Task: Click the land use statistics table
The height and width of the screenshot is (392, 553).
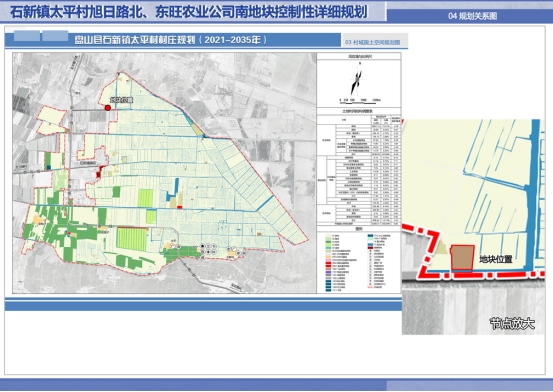Action: tap(359, 167)
